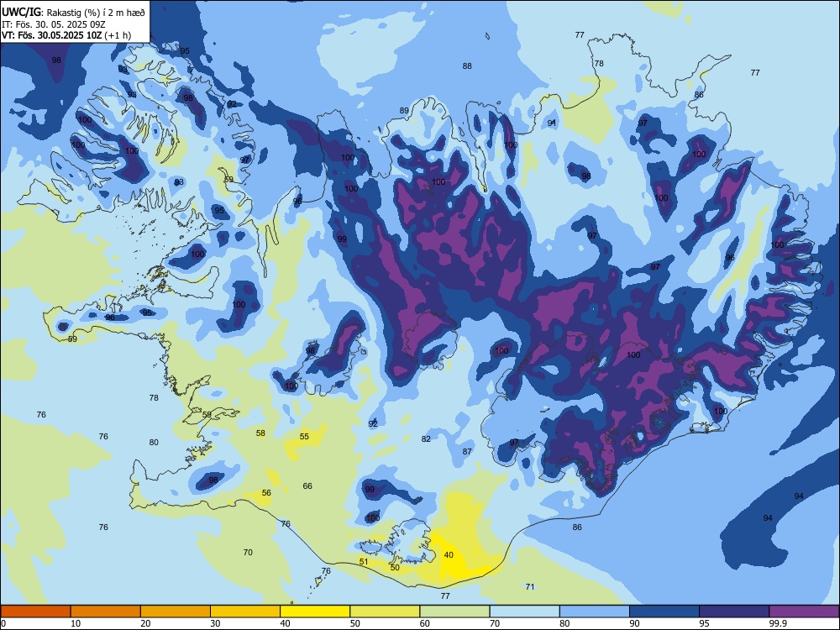Click the map value '87'
This screenshot has height=630, width=840.
(x=467, y=452)
